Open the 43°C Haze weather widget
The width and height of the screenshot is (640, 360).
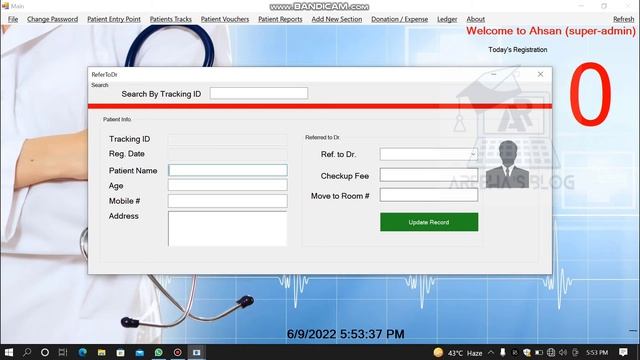click(x=458, y=353)
